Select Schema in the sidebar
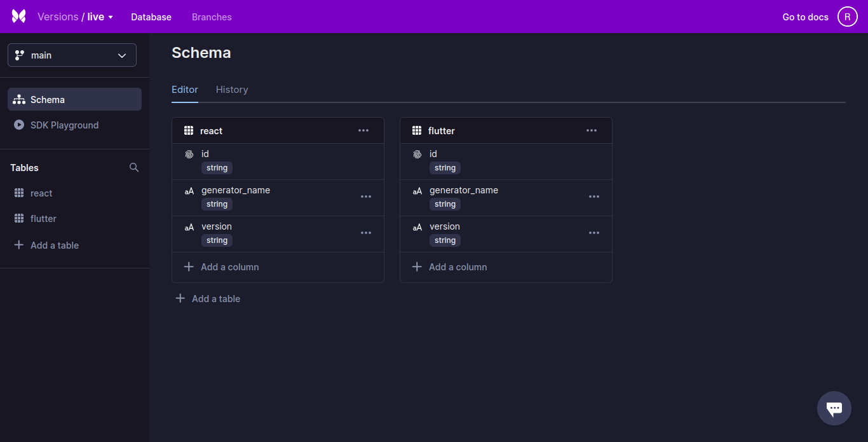The width and height of the screenshot is (868, 442). [74, 99]
